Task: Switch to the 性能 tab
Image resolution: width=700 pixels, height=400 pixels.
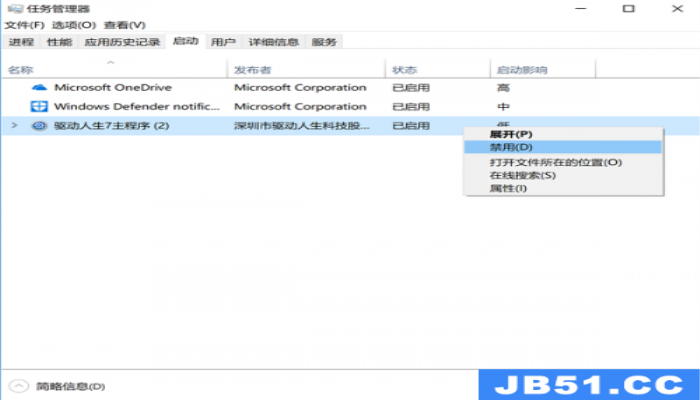Action: tap(59, 42)
